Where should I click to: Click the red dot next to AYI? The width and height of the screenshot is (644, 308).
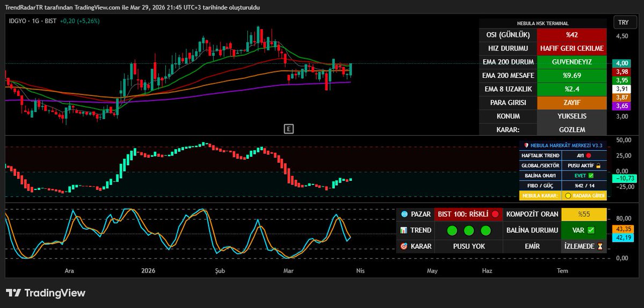point(589,155)
